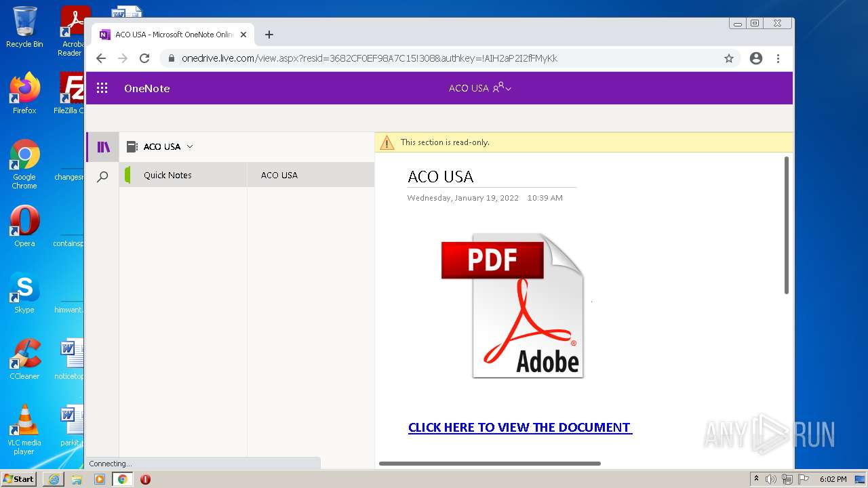868x488 pixels.
Task: Click the Chrome taskbar button
Action: tap(123, 479)
